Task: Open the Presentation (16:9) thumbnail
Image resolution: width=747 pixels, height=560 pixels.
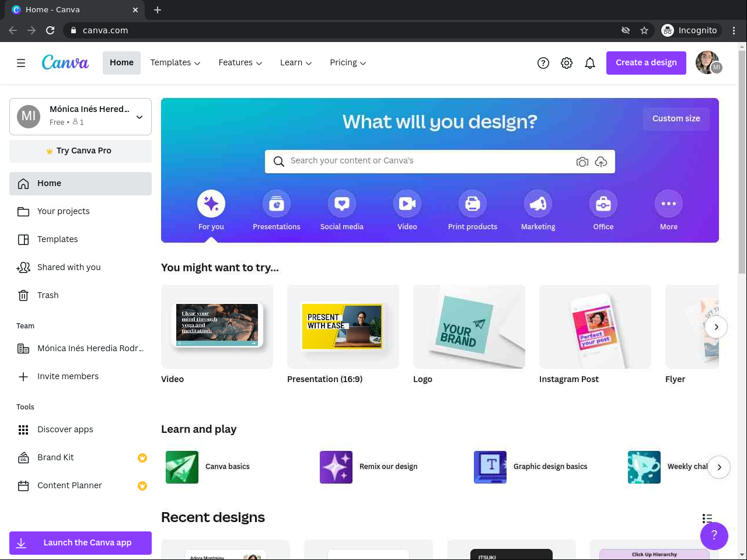Action: pyautogui.click(x=343, y=327)
